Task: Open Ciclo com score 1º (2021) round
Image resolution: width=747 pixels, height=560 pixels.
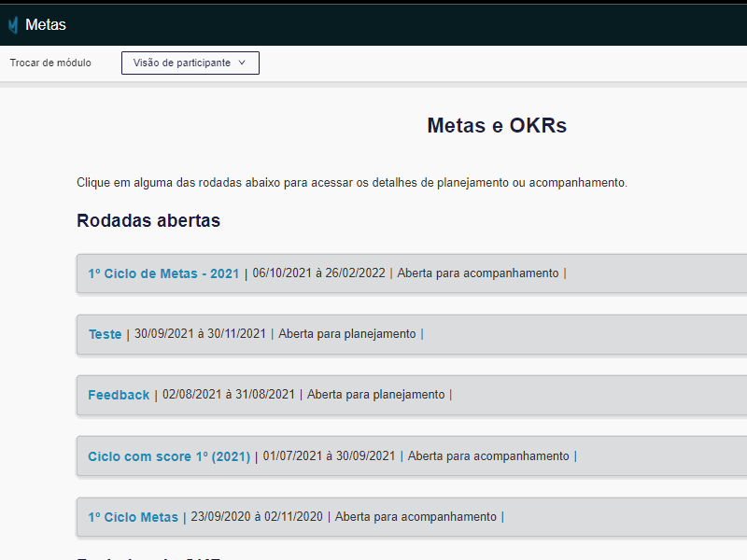Action: 169,456
